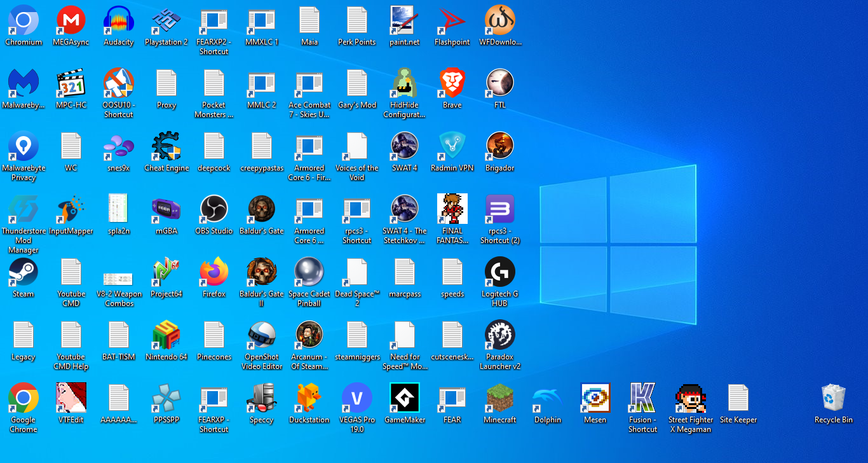Screen dimensions: 868x463
Task: Select the mGBA handheld icon
Action: pyautogui.click(x=166, y=209)
